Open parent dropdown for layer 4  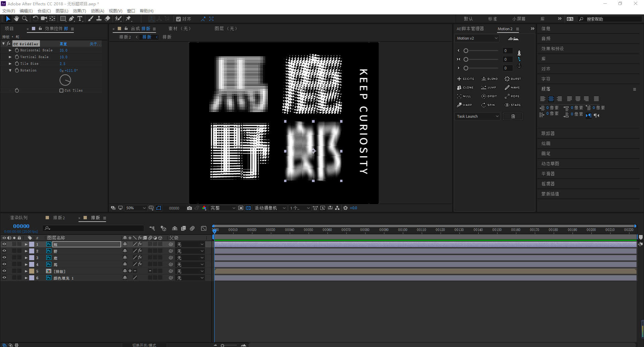(190, 265)
